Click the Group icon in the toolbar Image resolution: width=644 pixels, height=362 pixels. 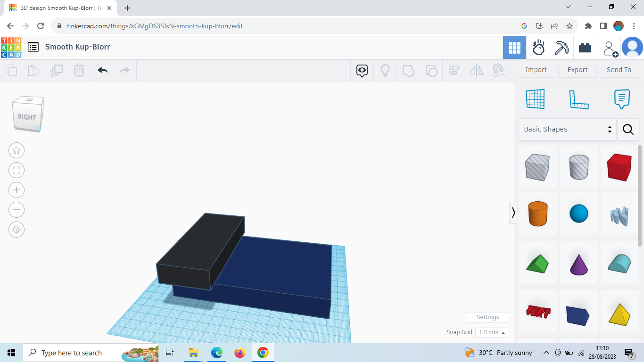coord(408,70)
